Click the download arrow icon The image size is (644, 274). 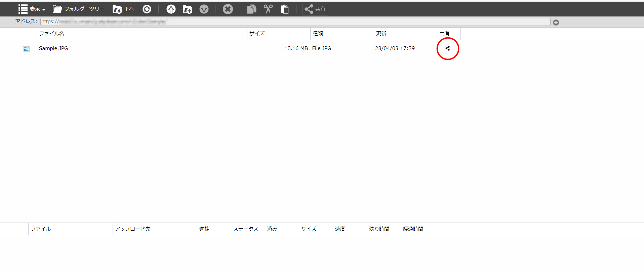coord(204,9)
